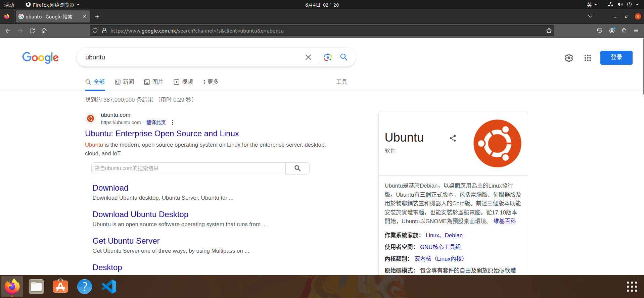This screenshot has width=644, height=298.
Task: Click the Ubuntu logo thumbnail
Action: pyautogui.click(x=497, y=143)
